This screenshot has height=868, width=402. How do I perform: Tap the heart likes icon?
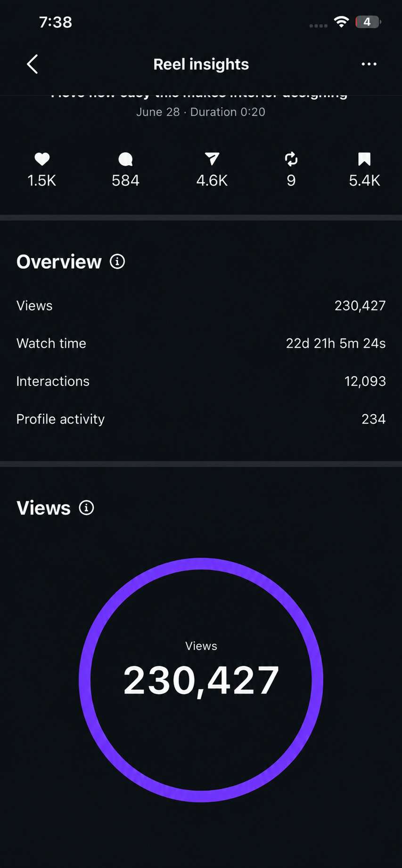pos(42,159)
